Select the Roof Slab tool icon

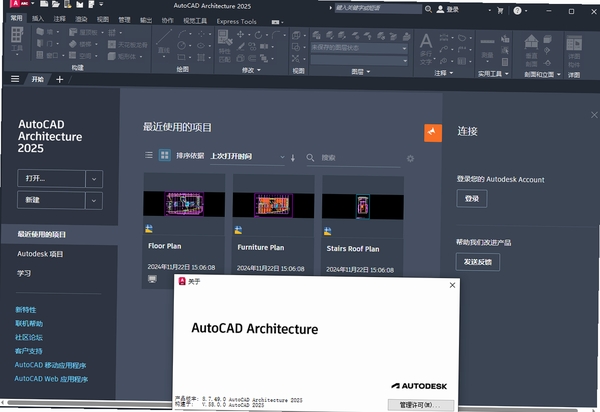pyautogui.click(x=73, y=32)
